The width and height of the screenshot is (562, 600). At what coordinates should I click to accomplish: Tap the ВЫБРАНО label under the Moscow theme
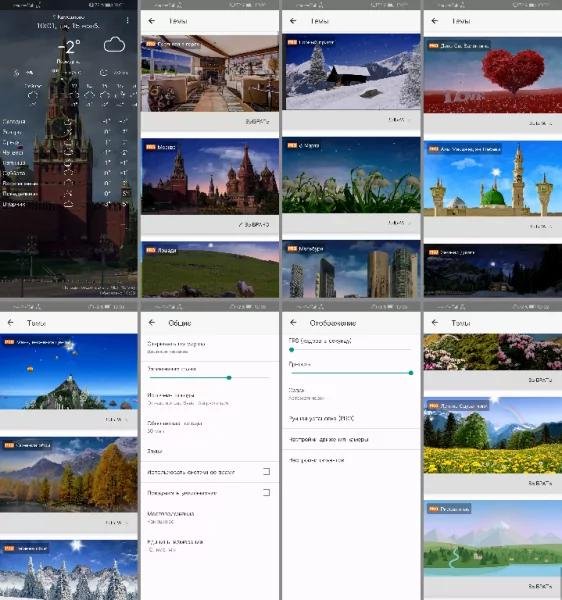point(254,225)
